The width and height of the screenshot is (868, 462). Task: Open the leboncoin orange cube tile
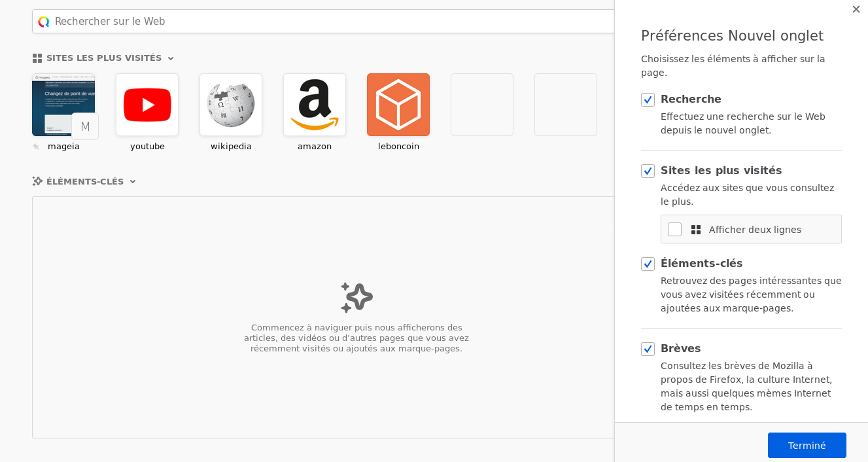pos(398,105)
